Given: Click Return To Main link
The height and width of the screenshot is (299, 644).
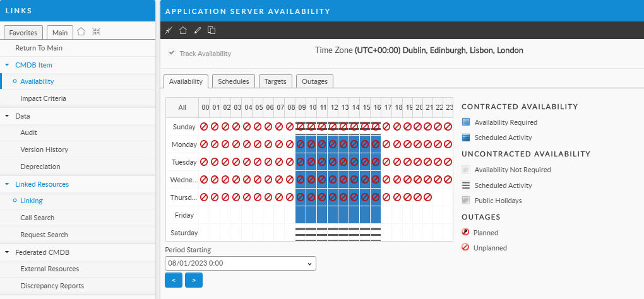Looking at the screenshot, I should [x=39, y=48].
